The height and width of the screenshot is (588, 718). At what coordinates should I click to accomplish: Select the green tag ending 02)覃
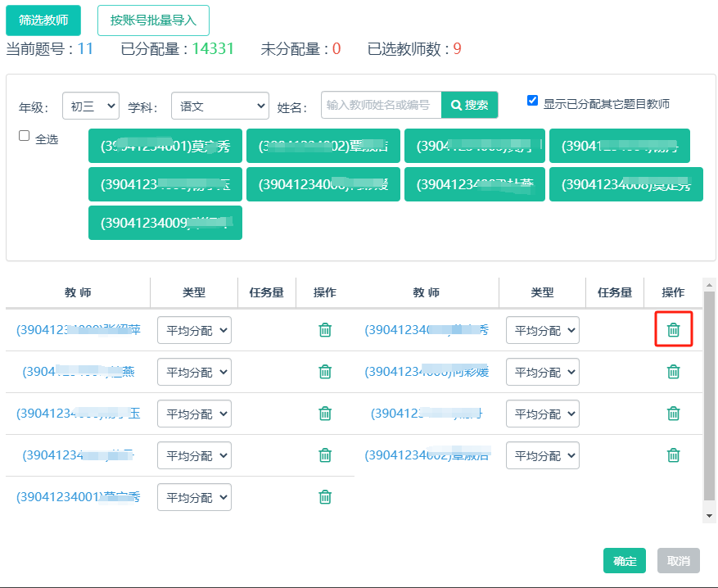[x=323, y=146]
